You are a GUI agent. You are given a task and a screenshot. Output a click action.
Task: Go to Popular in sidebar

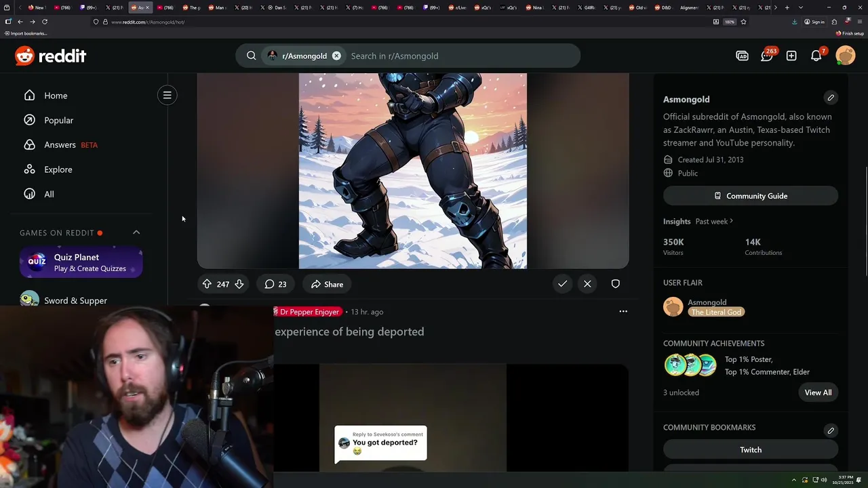click(x=58, y=120)
